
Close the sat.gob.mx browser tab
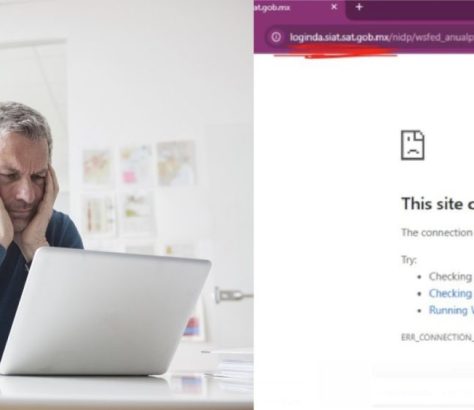tap(334, 7)
